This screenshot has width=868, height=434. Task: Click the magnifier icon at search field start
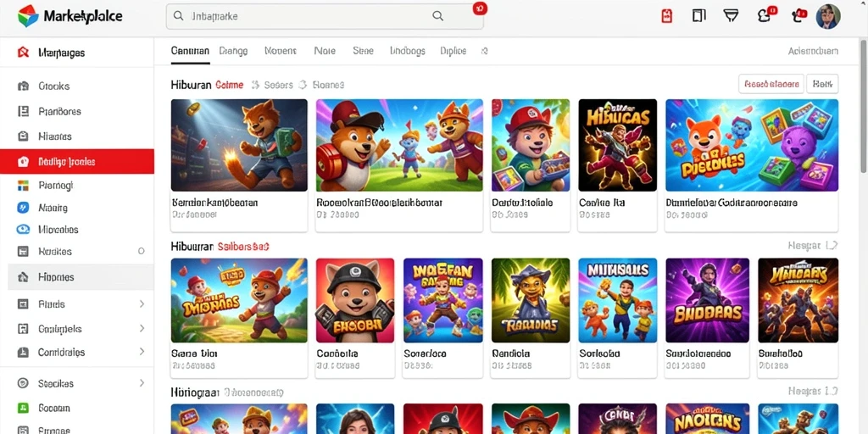pyautogui.click(x=178, y=16)
